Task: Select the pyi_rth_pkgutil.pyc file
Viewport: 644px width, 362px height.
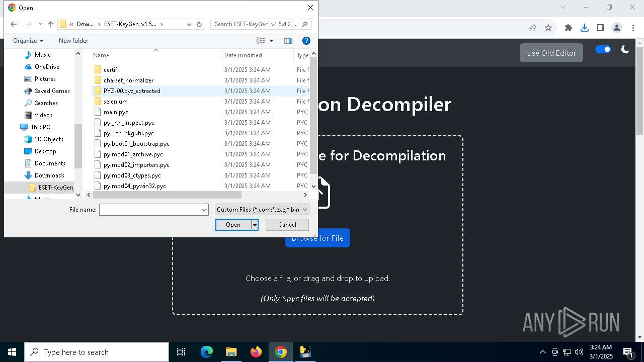Action: click(x=129, y=133)
